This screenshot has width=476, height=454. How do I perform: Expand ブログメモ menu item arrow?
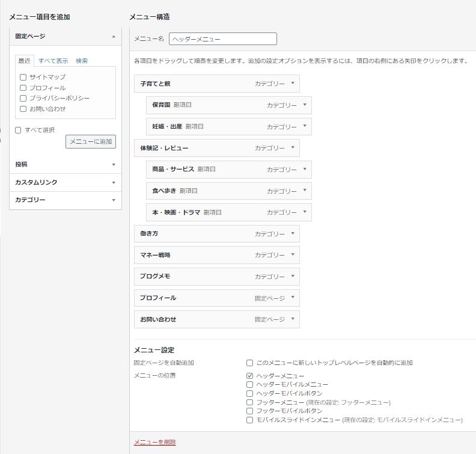click(293, 276)
